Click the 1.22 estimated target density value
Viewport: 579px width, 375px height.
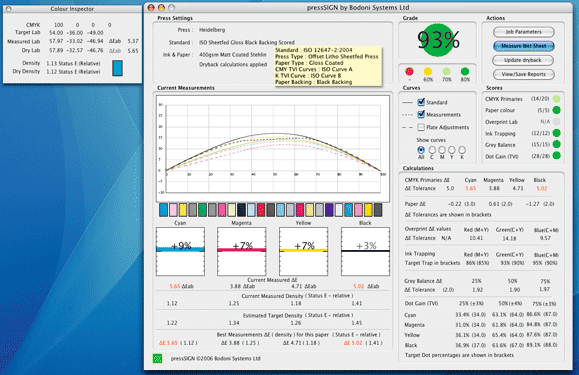coord(172,323)
